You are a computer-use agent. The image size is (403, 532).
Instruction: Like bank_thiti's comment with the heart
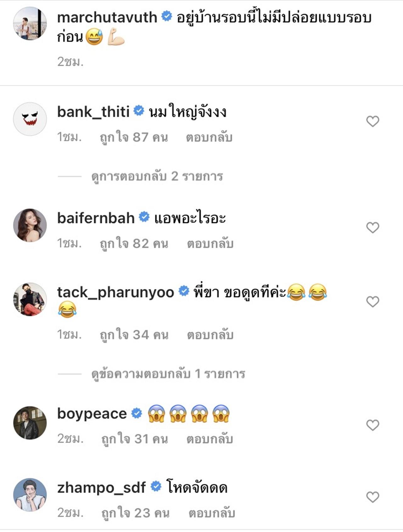tap(372, 121)
